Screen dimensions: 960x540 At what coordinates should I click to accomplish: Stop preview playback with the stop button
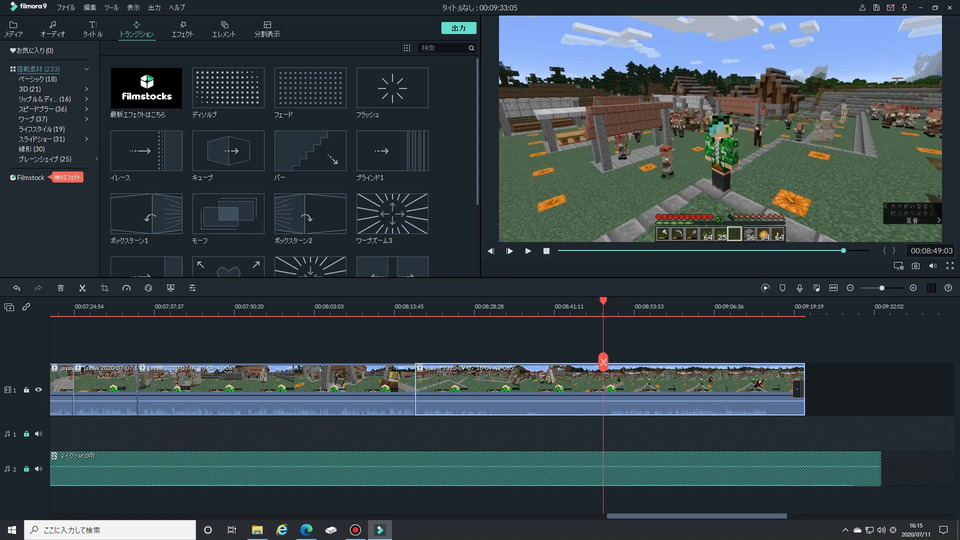pyautogui.click(x=546, y=251)
